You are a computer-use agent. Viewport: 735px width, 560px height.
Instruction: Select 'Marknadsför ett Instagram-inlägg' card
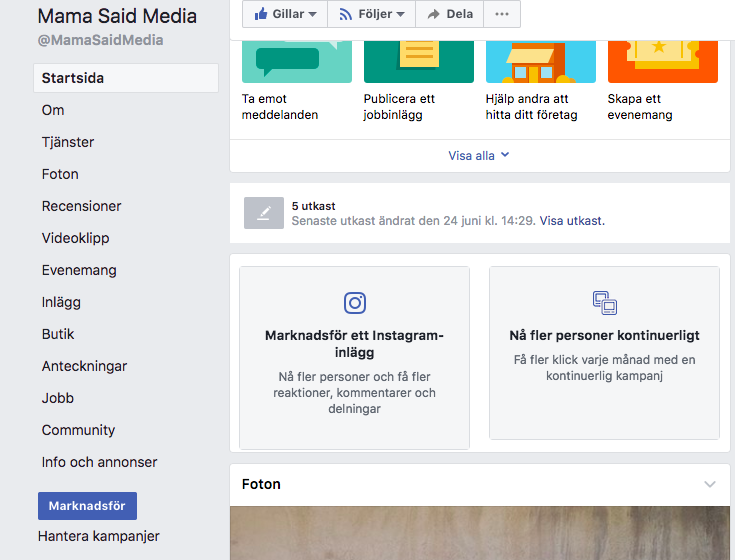(354, 358)
